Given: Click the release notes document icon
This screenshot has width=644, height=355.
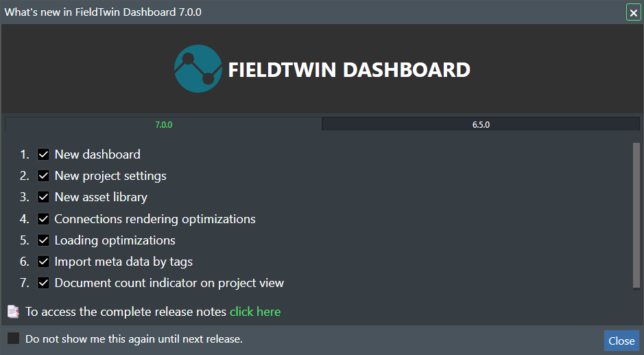Looking at the screenshot, I should click(x=13, y=312).
